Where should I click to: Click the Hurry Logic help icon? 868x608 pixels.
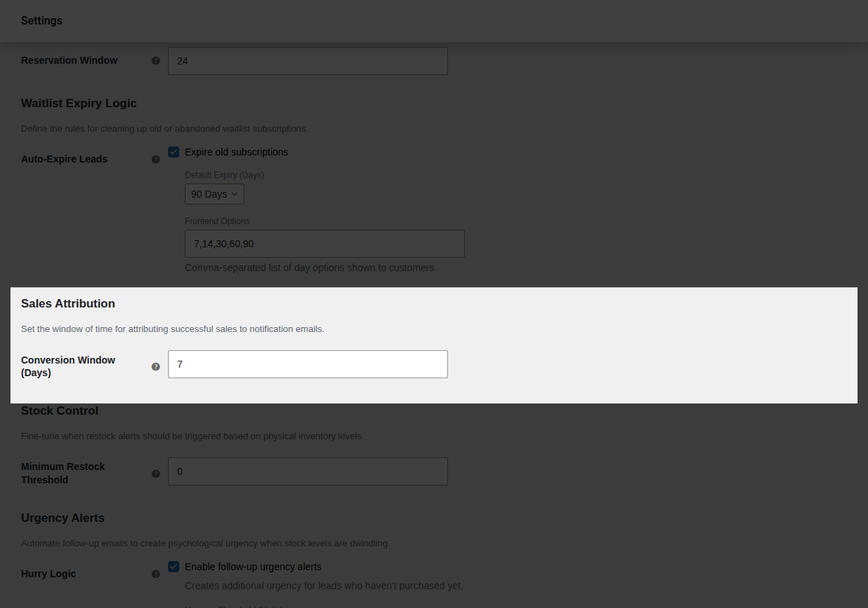pyautogui.click(x=156, y=574)
